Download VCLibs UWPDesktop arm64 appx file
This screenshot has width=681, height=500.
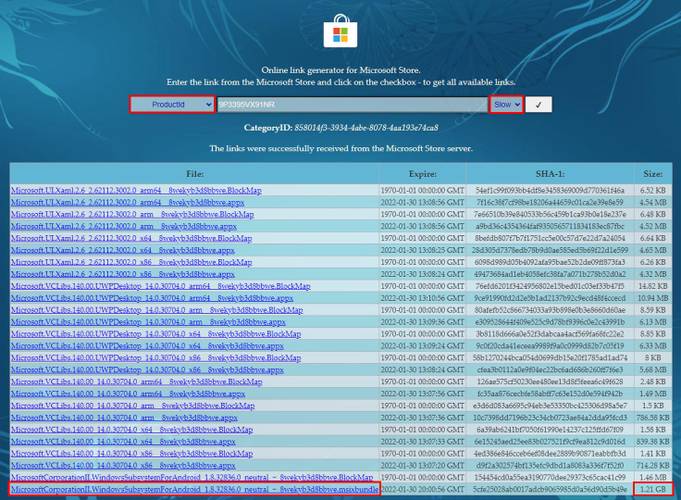[152, 298]
